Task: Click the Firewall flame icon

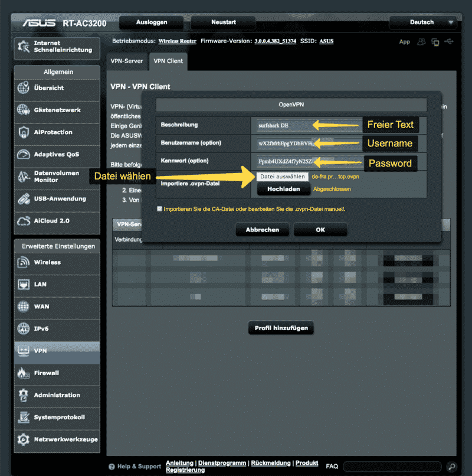Action: coord(24,373)
